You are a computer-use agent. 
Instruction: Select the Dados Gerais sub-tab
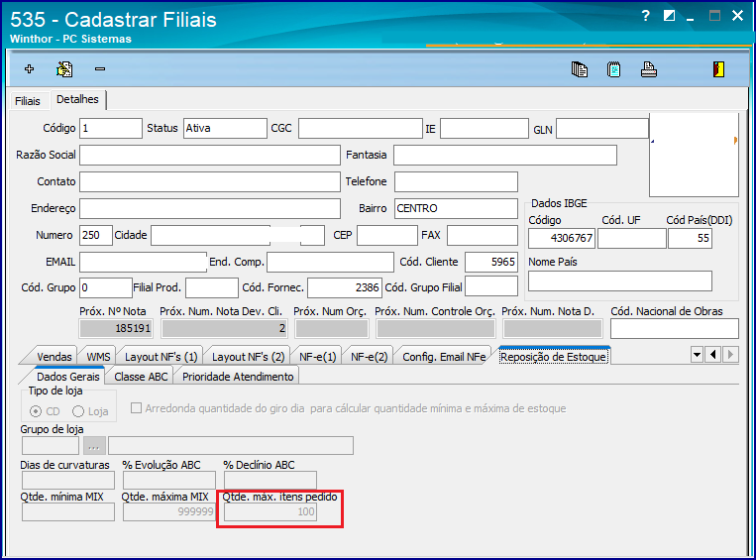pyautogui.click(x=68, y=377)
